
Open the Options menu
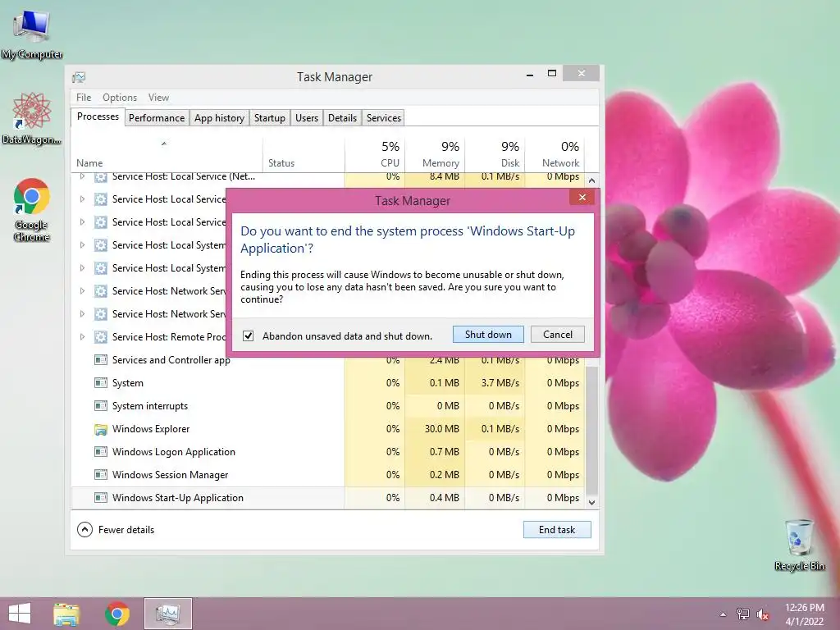(120, 98)
